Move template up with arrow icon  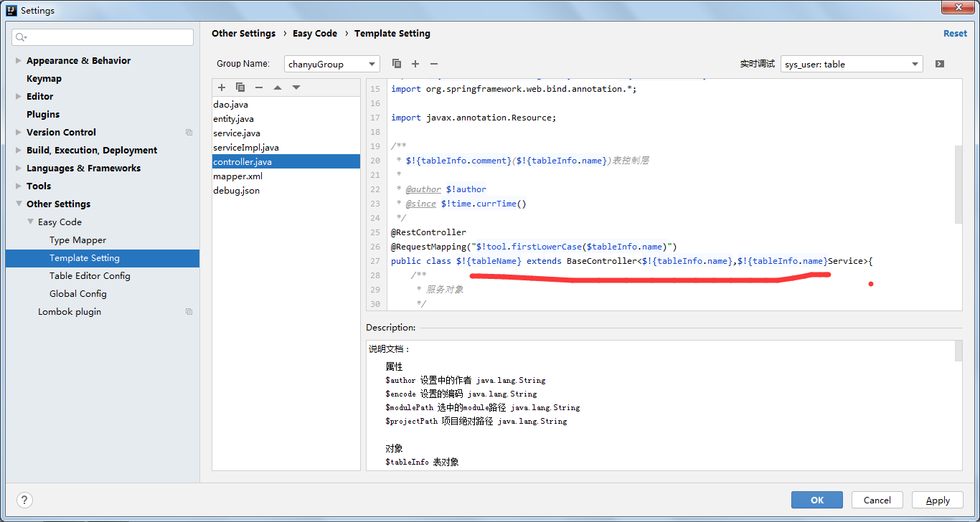point(278,87)
